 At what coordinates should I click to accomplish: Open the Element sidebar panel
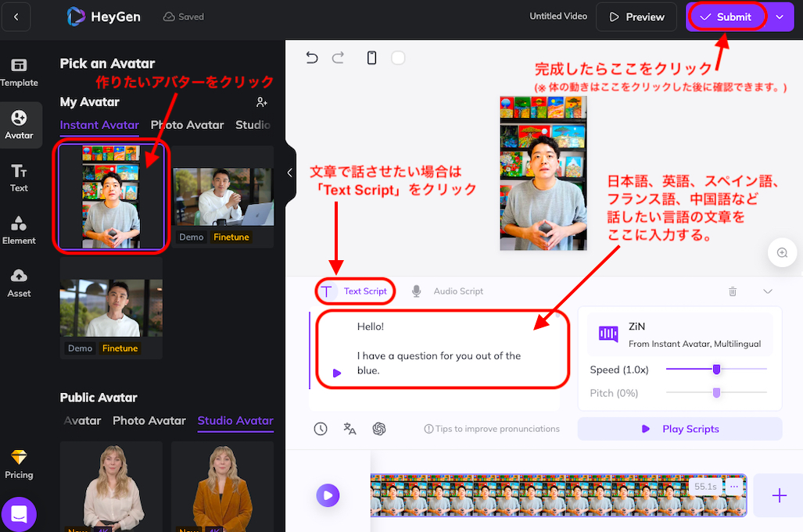tap(19, 230)
